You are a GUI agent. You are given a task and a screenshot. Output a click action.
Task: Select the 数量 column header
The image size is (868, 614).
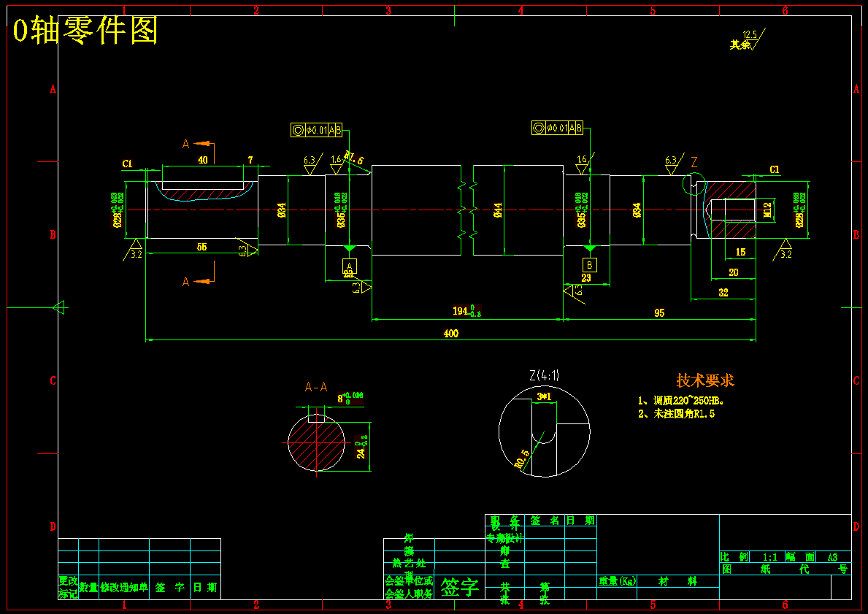pyautogui.click(x=88, y=588)
